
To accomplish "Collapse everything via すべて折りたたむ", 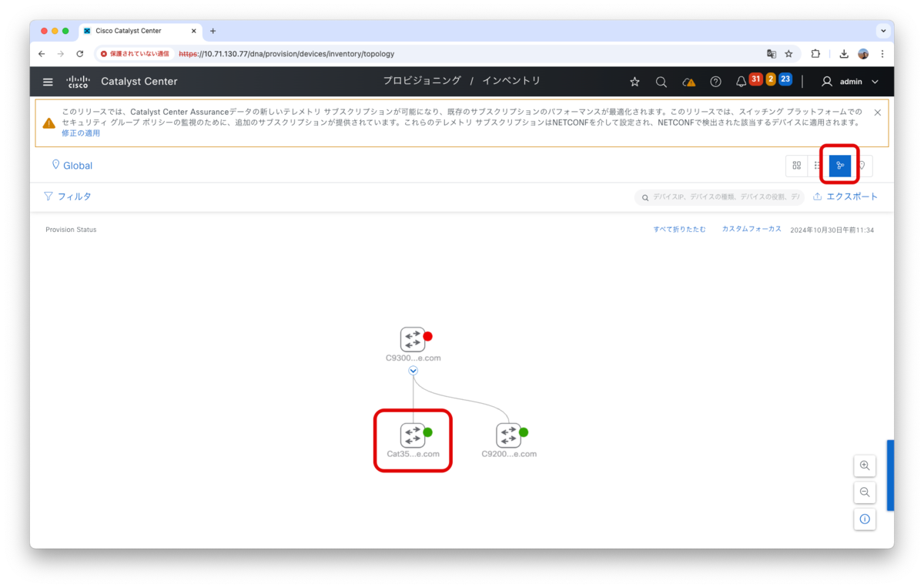I will (x=679, y=229).
